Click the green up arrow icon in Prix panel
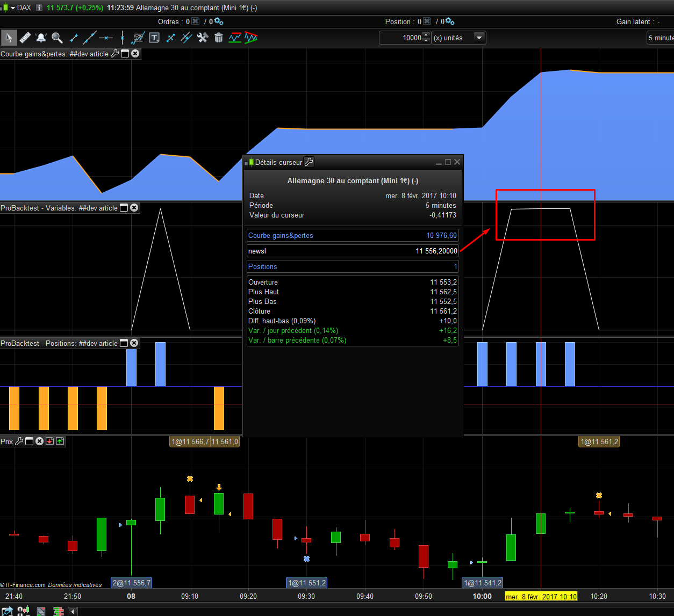This screenshot has width=674, height=616. point(60,441)
